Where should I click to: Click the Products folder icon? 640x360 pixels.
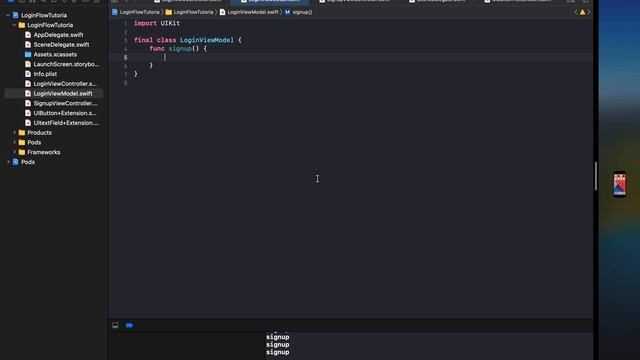tap(22, 133)
